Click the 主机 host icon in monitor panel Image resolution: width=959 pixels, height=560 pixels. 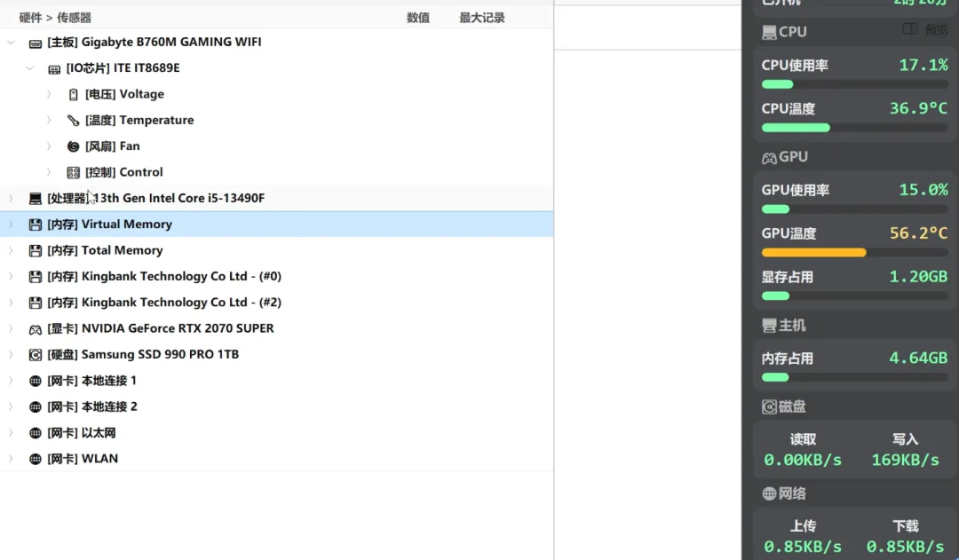point(769,326)
